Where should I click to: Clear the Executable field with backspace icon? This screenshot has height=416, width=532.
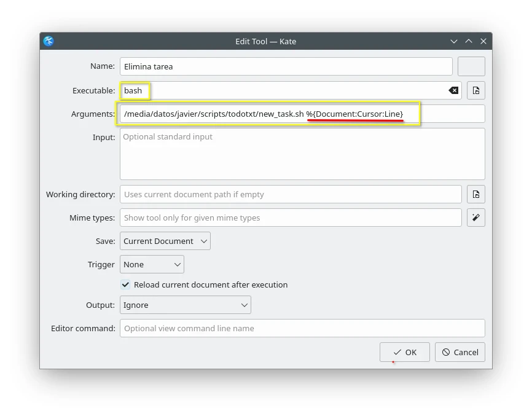point(453,90)
